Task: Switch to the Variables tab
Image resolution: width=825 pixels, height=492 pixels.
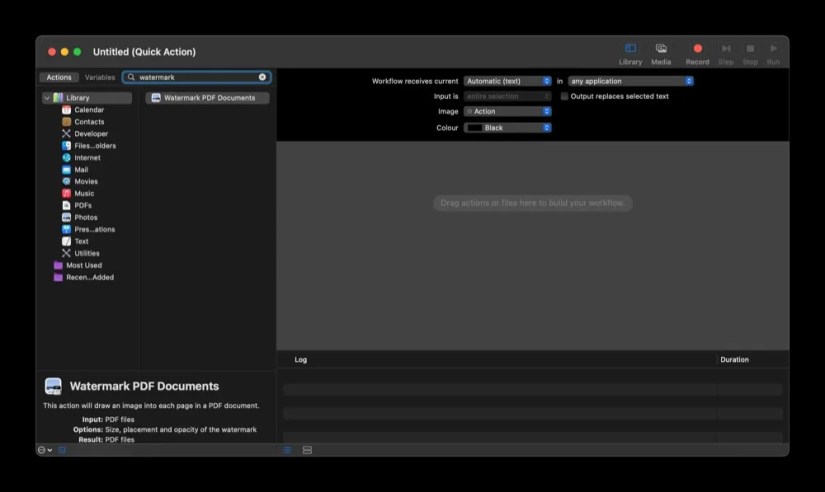Action: pos(99,77)
